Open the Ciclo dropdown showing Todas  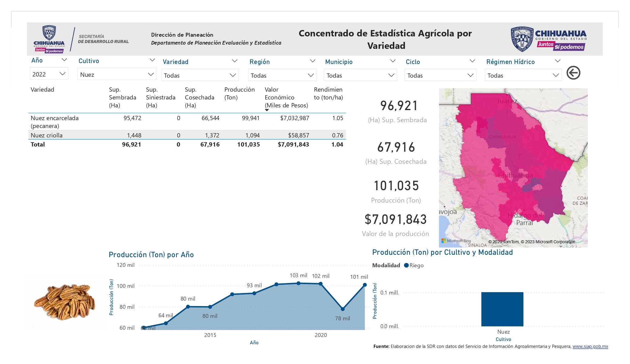point(440,75)
